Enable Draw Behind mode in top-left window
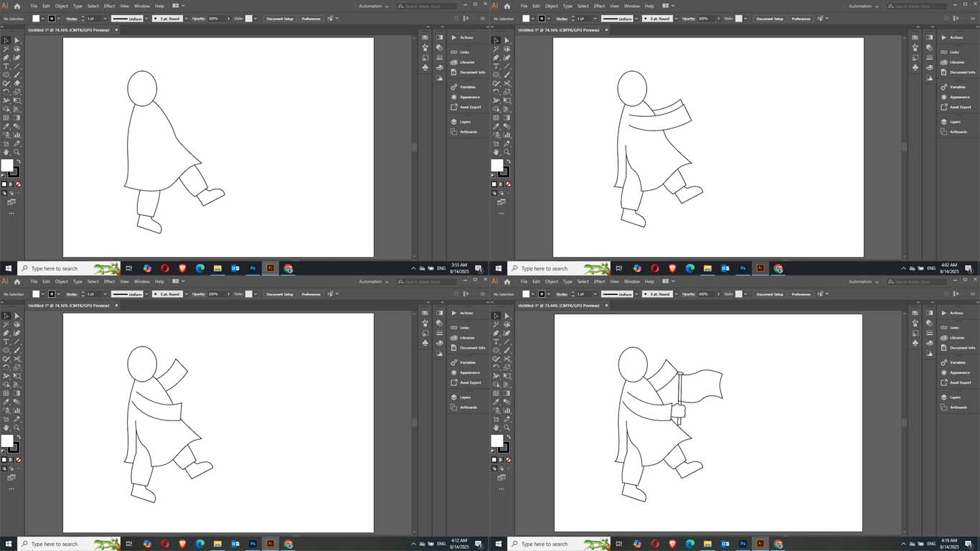Screen dimensions: 980x551 (x=11, y=193)
